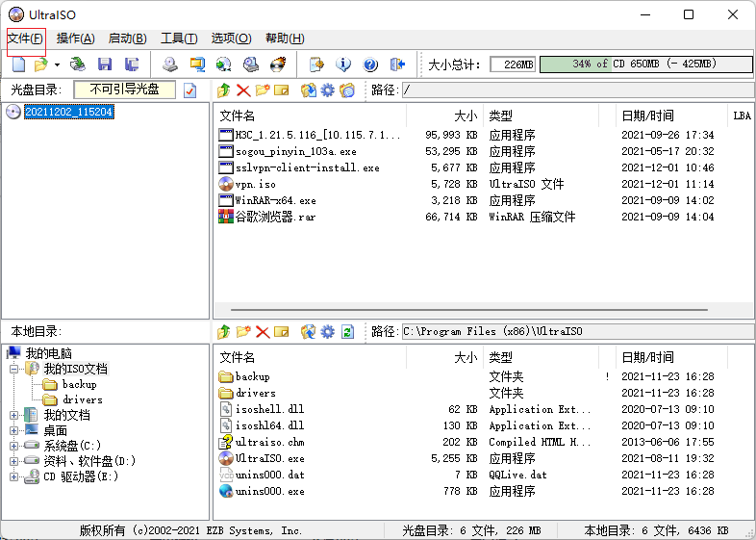
Task: Click the 大小总计 226MB size field
Action: 513,64
